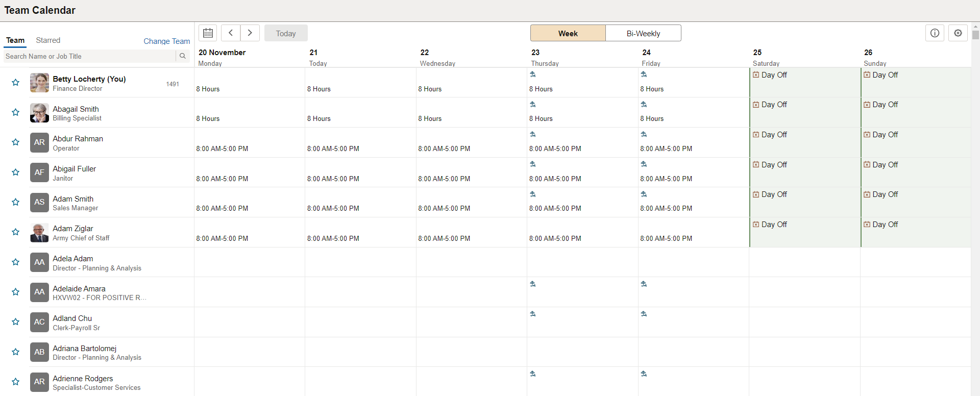The image size is (980, 396).
Task: Select Betty Locherty's Monday 8 Hours
Action: click(x=208, y=89)
